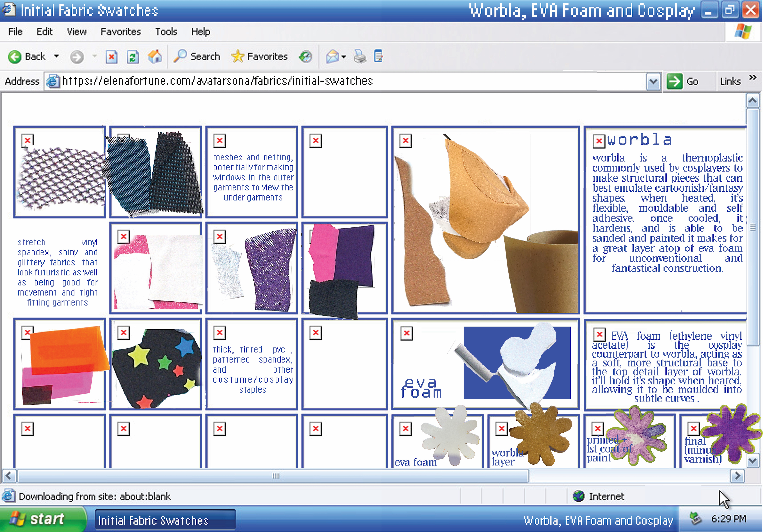Click the History icon in toolbar
The width and height of the screenshot is (763, 532).
tap(305, 57)
